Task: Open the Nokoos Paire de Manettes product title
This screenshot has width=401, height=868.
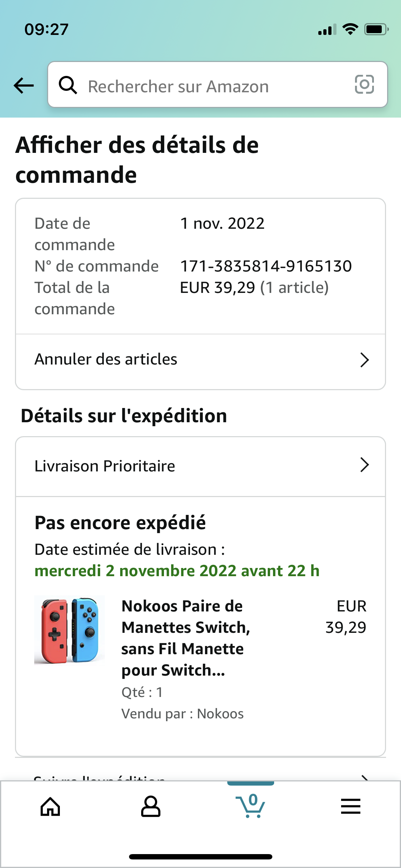Action: pyautogui.click(x=186, y=638)
